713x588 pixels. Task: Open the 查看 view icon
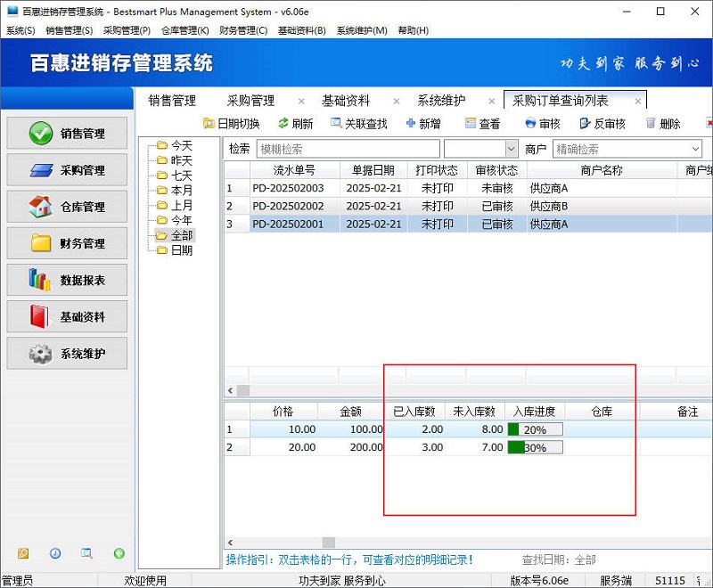click(x=469, y=123)
